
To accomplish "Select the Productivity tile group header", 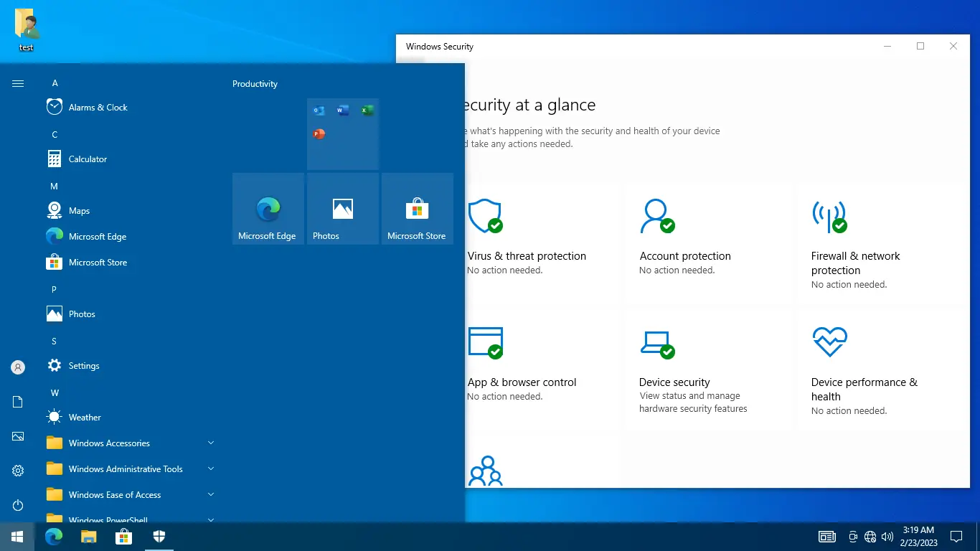I will coord(255,84).
